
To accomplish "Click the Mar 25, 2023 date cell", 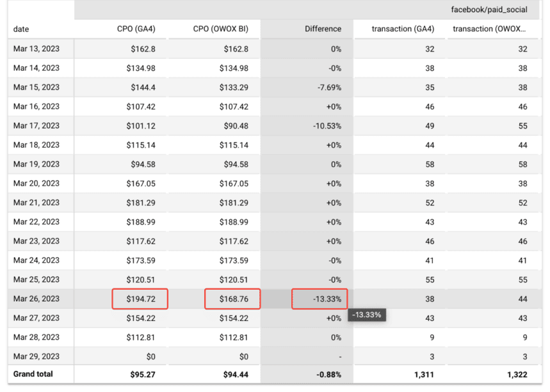I will (x=36, y=279).
